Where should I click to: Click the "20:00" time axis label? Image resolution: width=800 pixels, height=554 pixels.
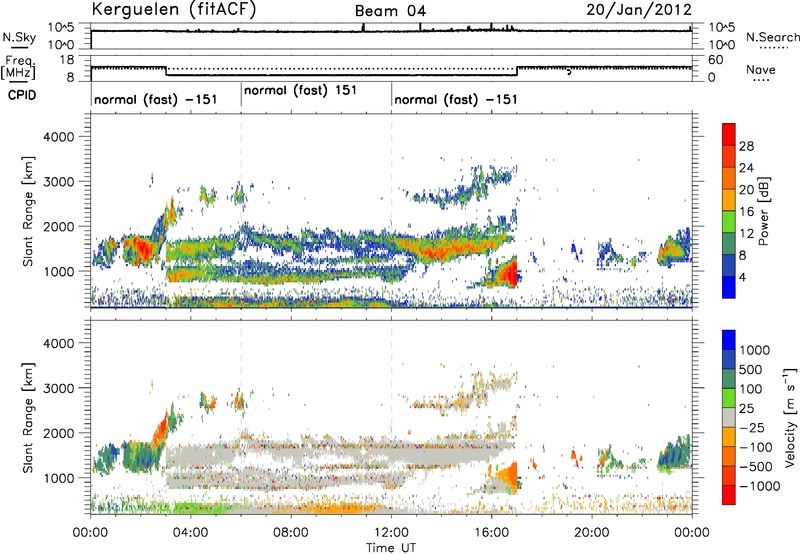[x=592, y=533]
